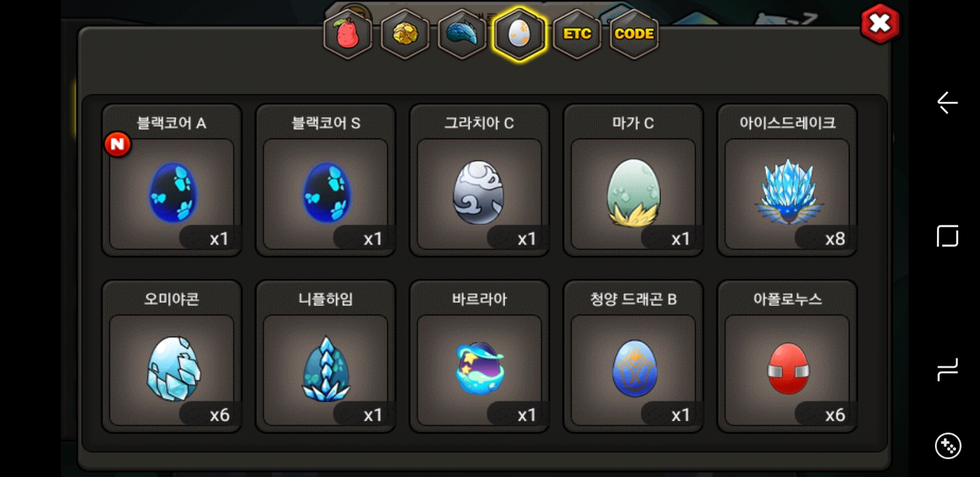Screen dimensions: 980x477
Task: Select the highlighted egg tab
Action: [x=519, y=34]
